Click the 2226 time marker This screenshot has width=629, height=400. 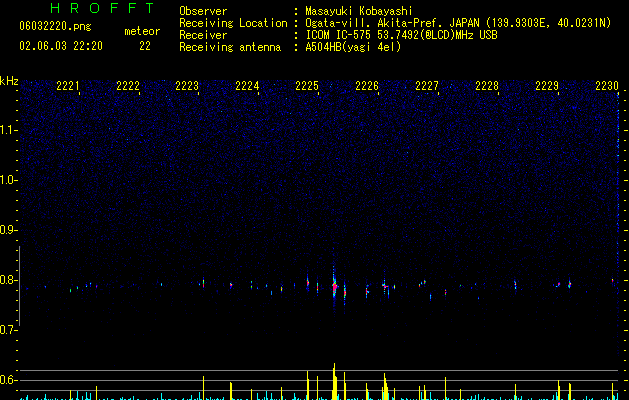tap(367, 86)
